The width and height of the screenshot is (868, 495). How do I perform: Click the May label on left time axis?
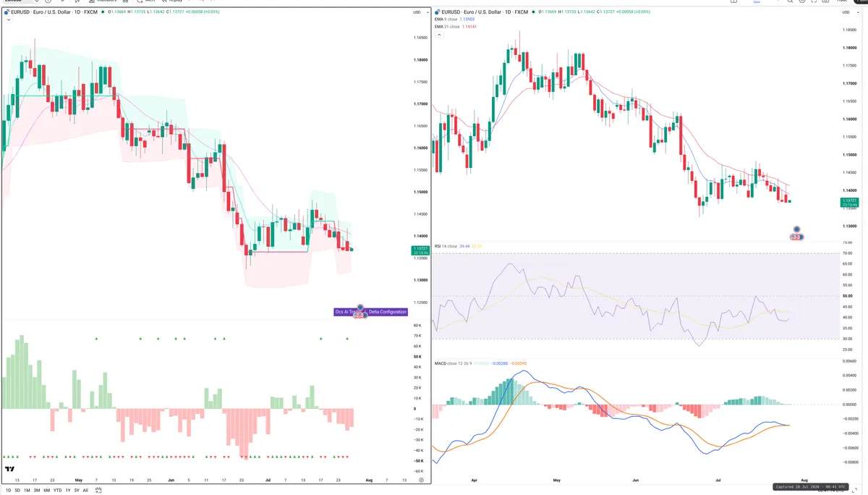coord(79,480)
